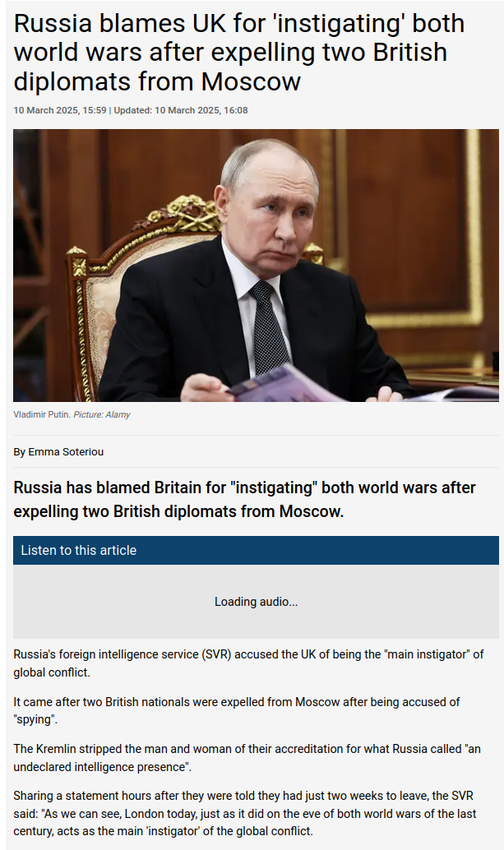Click the paragraph starting 'The Kremlin stripped'

click(x=247, y=757)
